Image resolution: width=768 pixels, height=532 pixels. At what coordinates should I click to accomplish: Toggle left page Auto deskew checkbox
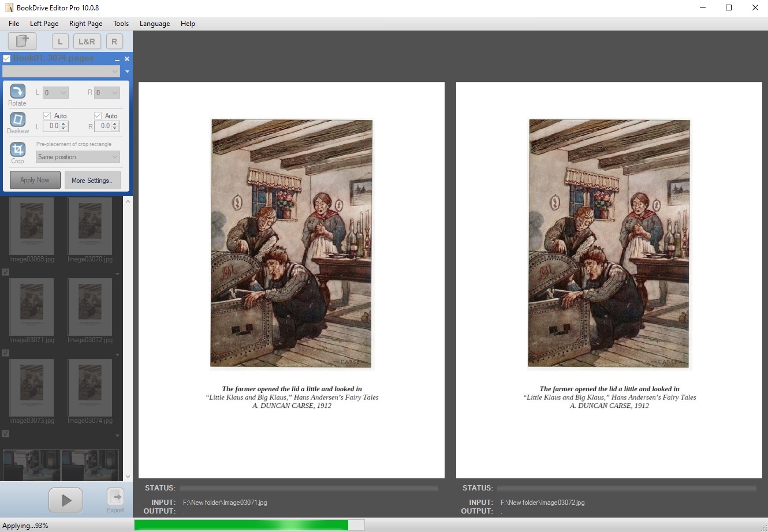pos(47,116)
